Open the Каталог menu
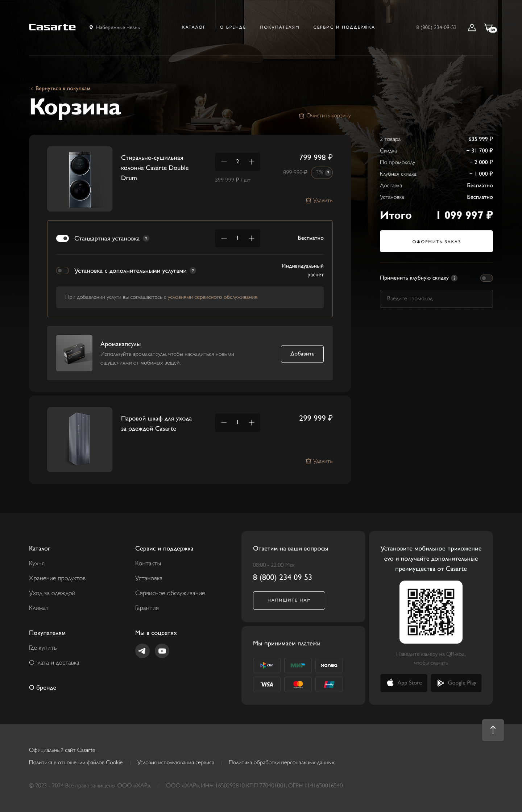Viewport: 522px width, 812px height. coord(194,27)
